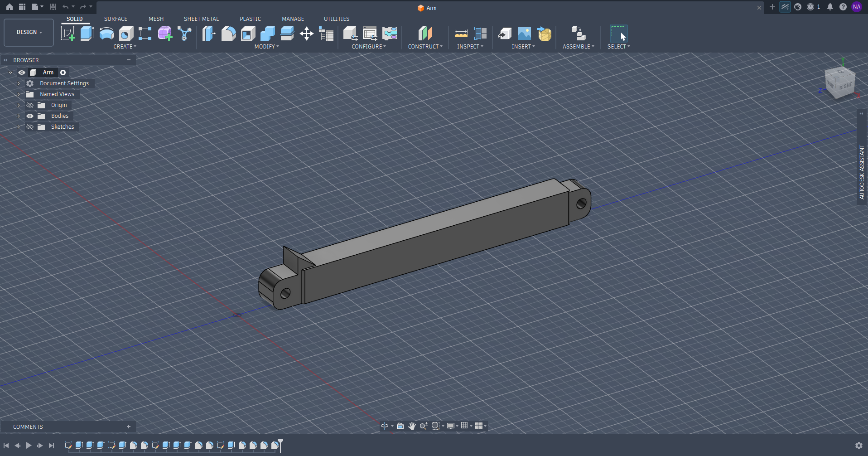Open the Job Status clock icon

(810, 7)
